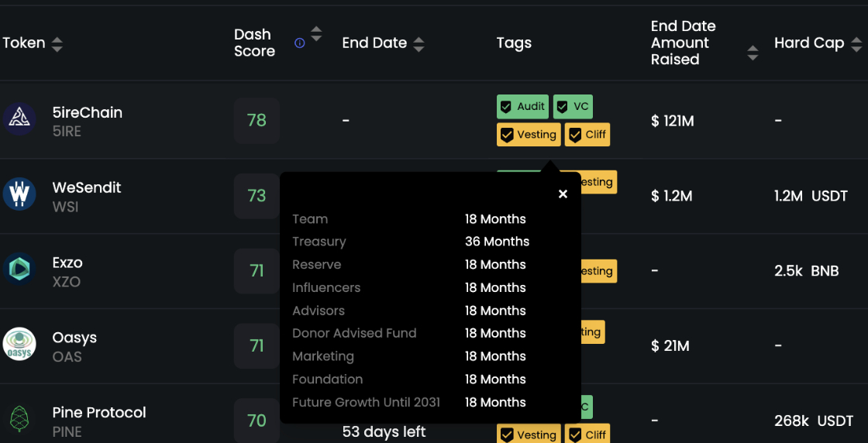The image size is (868, 443).
Task: Click the 5ireChain Dash Score 78 badge
Action: tap(257, 121)
